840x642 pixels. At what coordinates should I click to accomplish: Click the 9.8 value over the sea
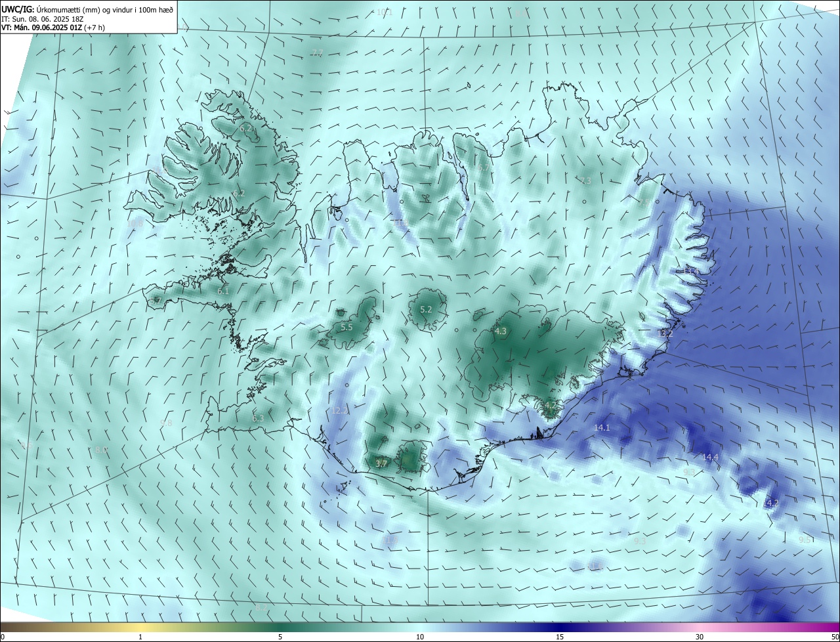pyautogui.click(x=166, y=423)
